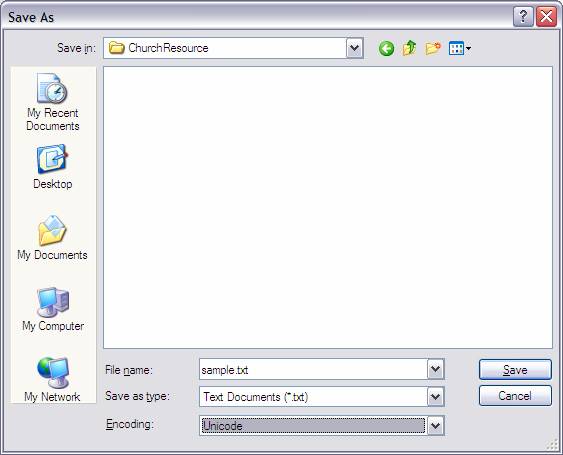Select My Computer in places bar
The height and width of the screenshot is (455, 563).
point(53,309)
